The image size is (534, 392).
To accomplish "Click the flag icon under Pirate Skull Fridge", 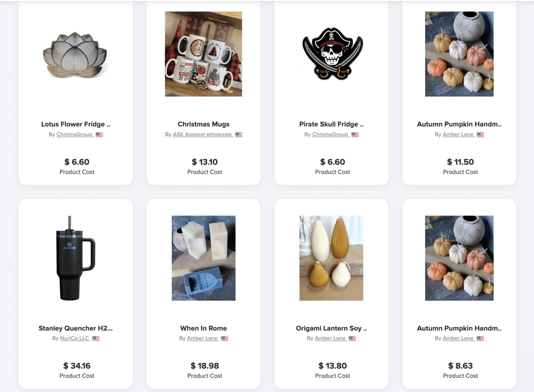I will pos(355,134).
